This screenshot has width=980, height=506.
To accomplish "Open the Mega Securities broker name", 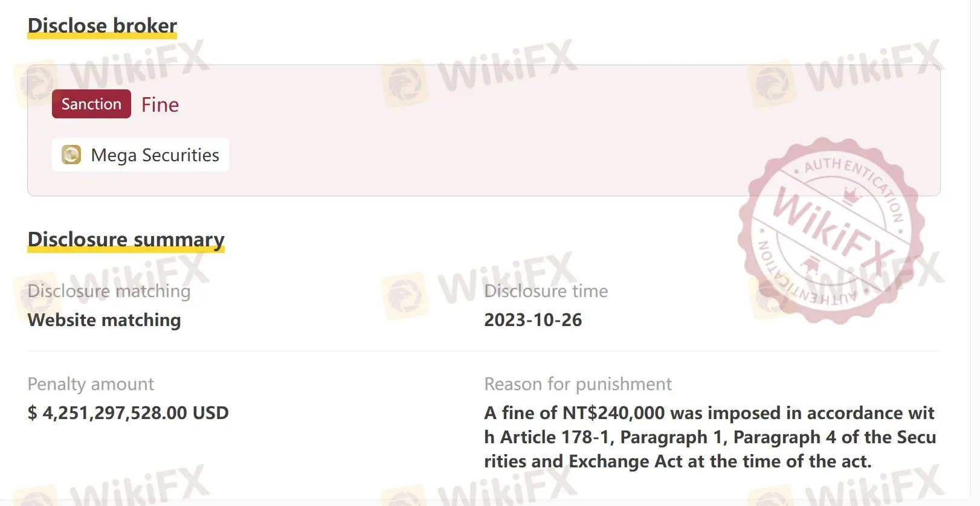I will click(x=155, y=155).
